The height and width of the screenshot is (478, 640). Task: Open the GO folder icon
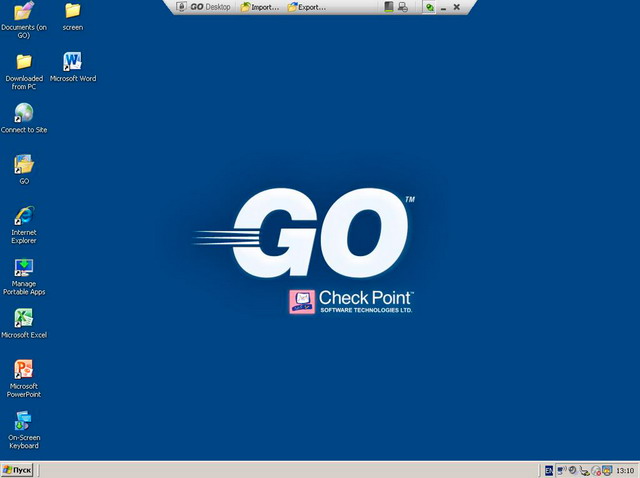coord(24,164)
